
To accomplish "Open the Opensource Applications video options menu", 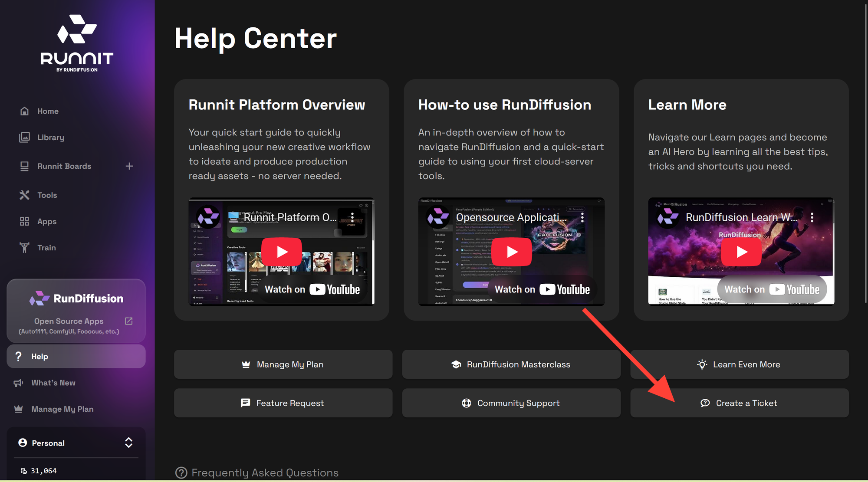I will pyautogui.click(x=582, y=217).
